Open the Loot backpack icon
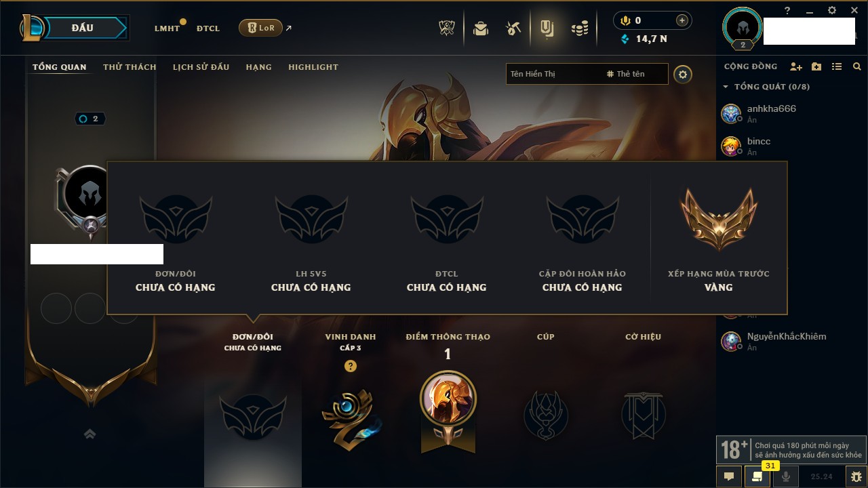This screenshot has height=488, width=868. 481,28
